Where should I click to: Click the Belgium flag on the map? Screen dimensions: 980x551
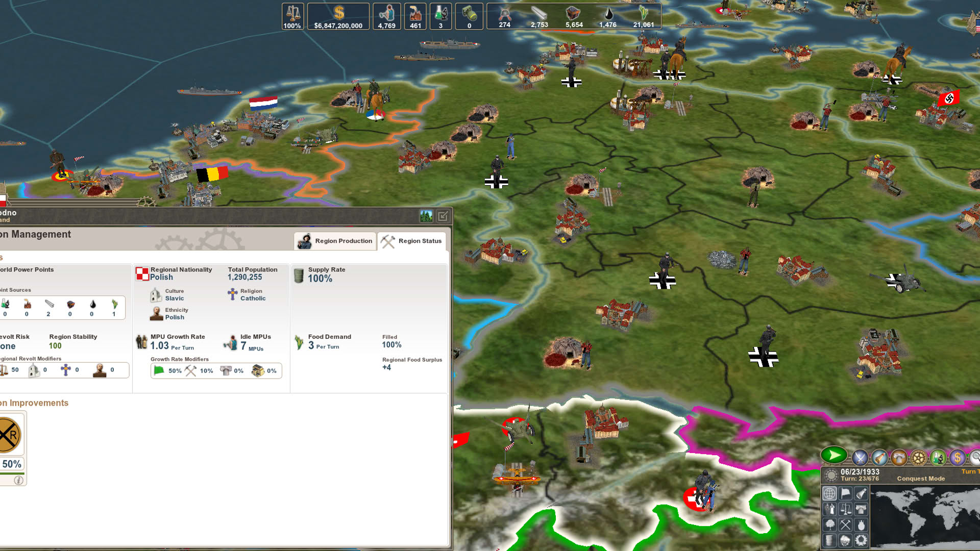click(212, 174)
